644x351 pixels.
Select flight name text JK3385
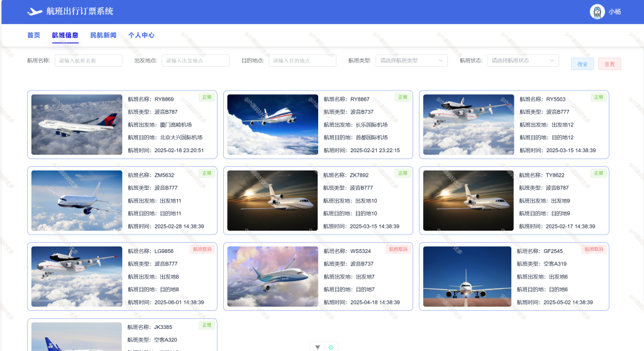tap(163, 327)
